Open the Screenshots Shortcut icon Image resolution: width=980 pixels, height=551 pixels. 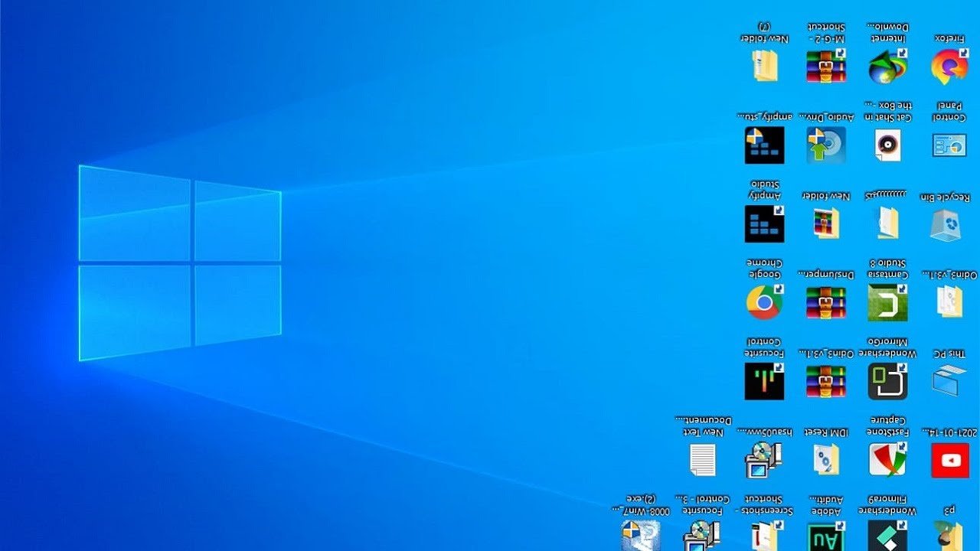click(x=764, y=536)
